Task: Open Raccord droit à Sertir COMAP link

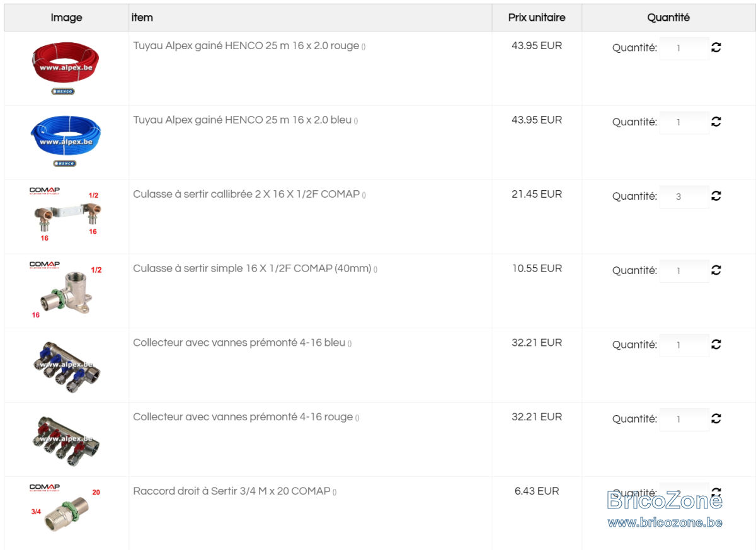Action: [232, 491]
